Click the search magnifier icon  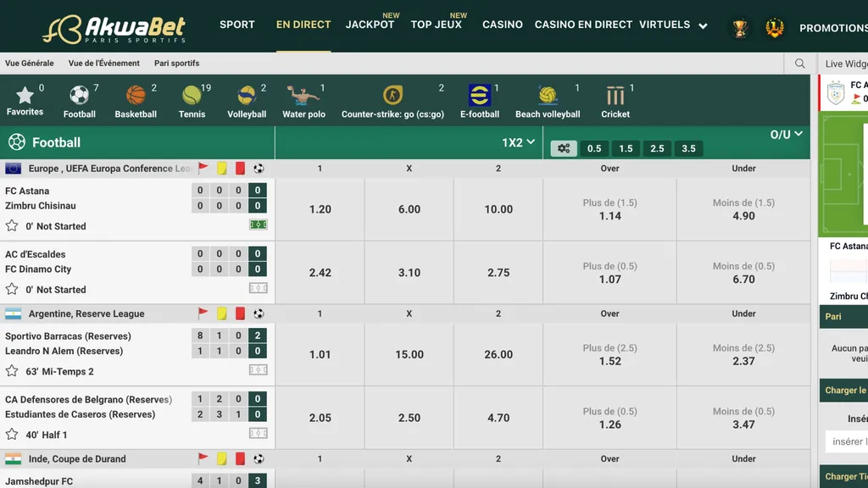(x=800, y=64)
